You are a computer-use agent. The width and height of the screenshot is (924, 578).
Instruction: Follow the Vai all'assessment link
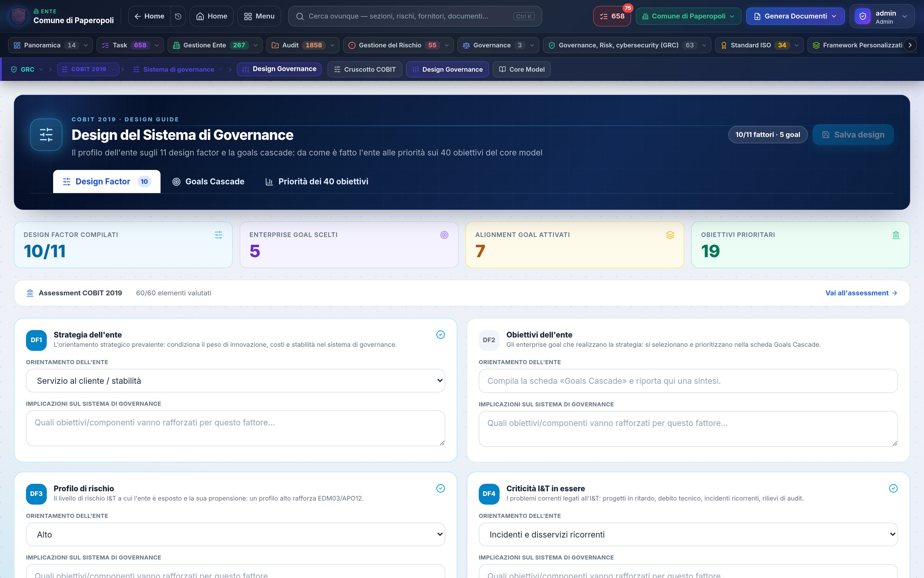click(x=861, y=293)
